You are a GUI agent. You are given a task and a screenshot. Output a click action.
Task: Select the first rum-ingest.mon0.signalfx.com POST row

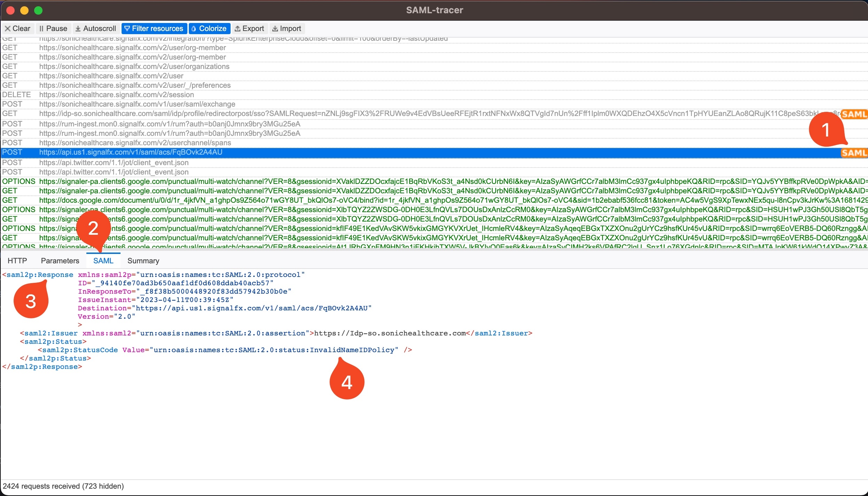coord(434,124)
